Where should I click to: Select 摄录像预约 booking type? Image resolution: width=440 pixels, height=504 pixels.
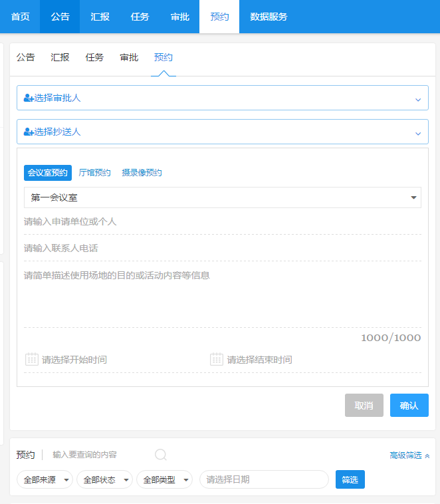[142, 173]
